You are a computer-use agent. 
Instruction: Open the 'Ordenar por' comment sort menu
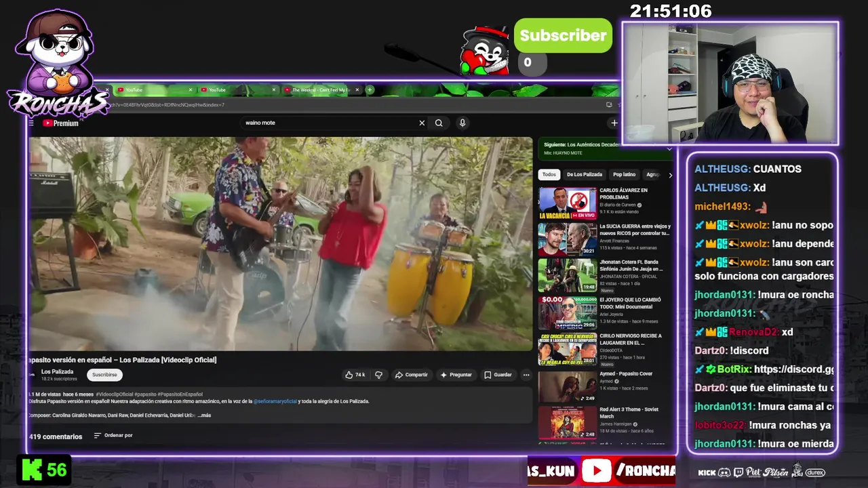tap(113, 435)
